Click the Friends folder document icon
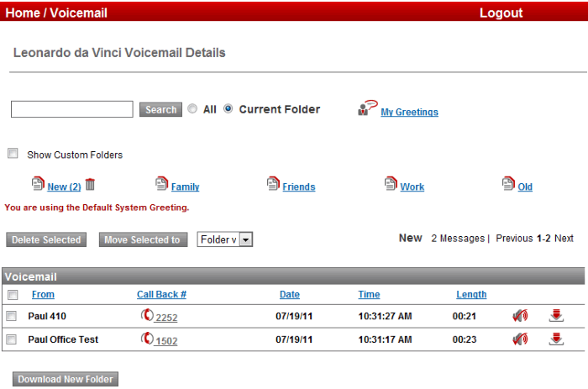 point(273,183)
